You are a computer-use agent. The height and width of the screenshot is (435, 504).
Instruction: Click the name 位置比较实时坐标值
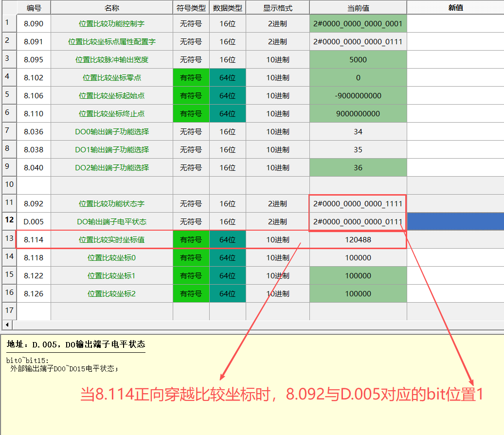click(x=111, y=239)
